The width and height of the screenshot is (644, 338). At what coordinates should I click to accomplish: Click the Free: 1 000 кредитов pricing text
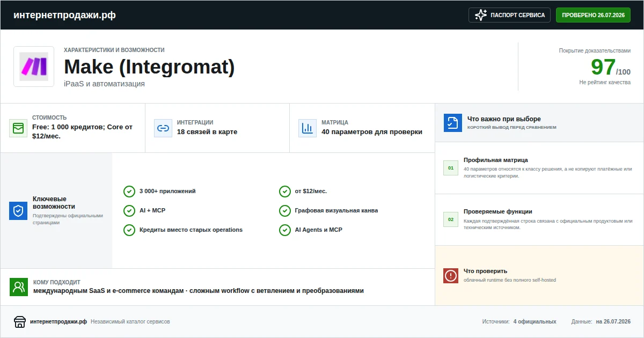tap(82, 131)
